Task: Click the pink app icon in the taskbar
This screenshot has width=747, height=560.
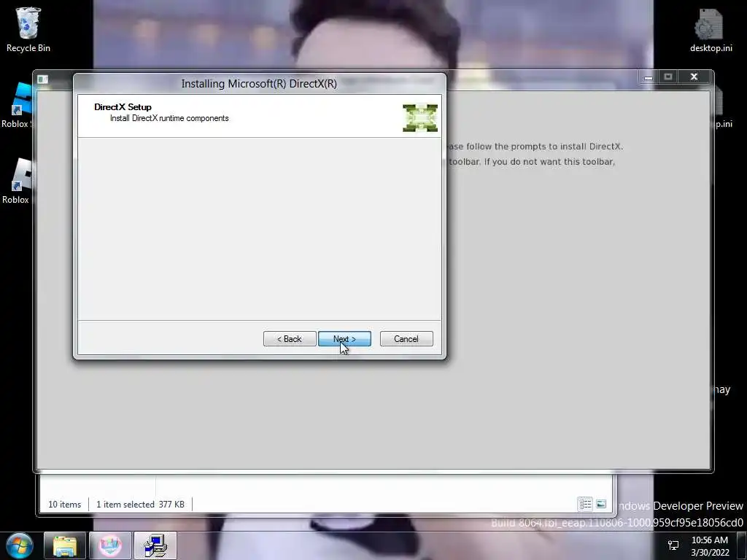Action: click(x=110, y=545)
